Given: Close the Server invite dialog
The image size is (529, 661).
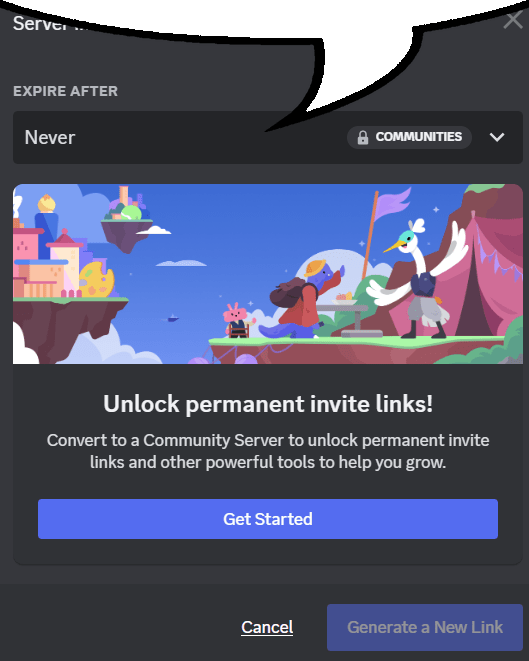Looking at the screenshot, I should tap(513, 20).
